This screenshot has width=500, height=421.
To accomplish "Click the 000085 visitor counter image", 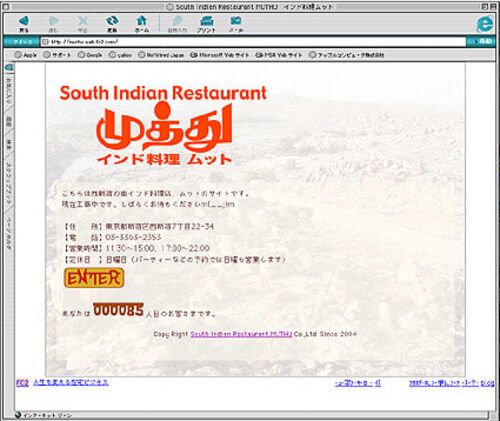I will (118, 310).
